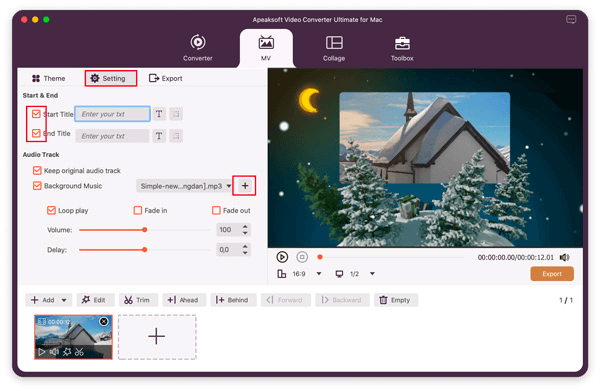Increase Volume with the up stepper arrow
Image resolution: width=600 pixels, height=391 pixels.
tap(245, 226)
